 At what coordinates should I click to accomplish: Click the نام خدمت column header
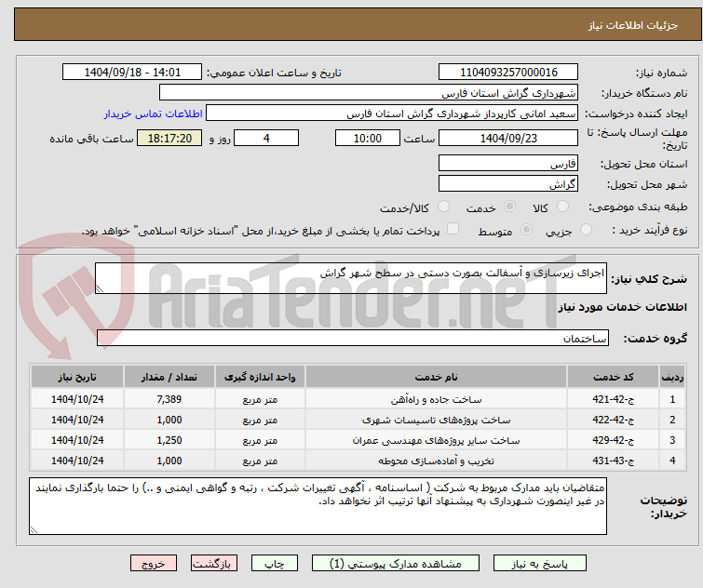436,377
